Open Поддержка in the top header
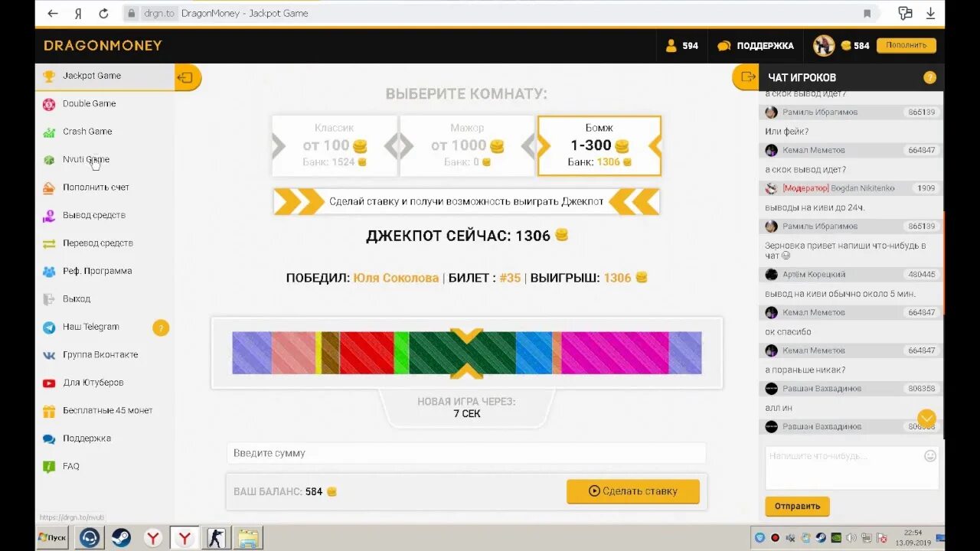980x551 pixels. pyautogui.click(x=756, y=46)
